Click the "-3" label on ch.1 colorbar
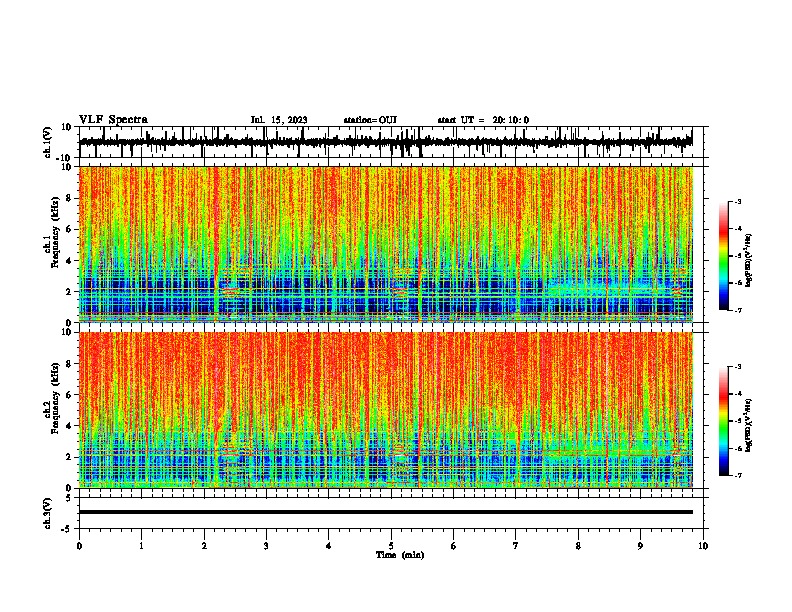The width and height of the screenshot is (792, 612). click(738, 201)
